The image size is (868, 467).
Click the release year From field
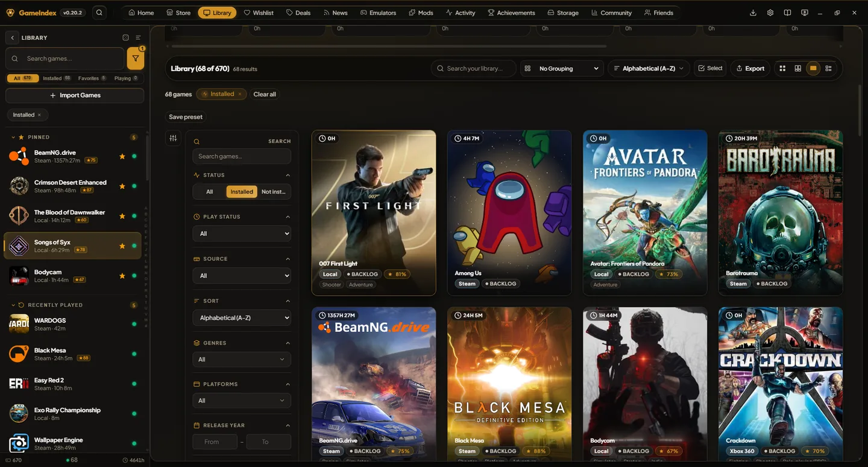[x=215, y=442]
